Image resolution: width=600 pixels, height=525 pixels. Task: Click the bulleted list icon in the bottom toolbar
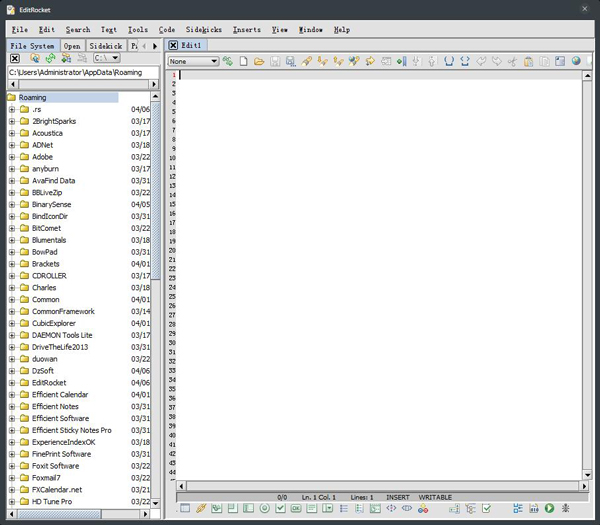pos(344,509)
